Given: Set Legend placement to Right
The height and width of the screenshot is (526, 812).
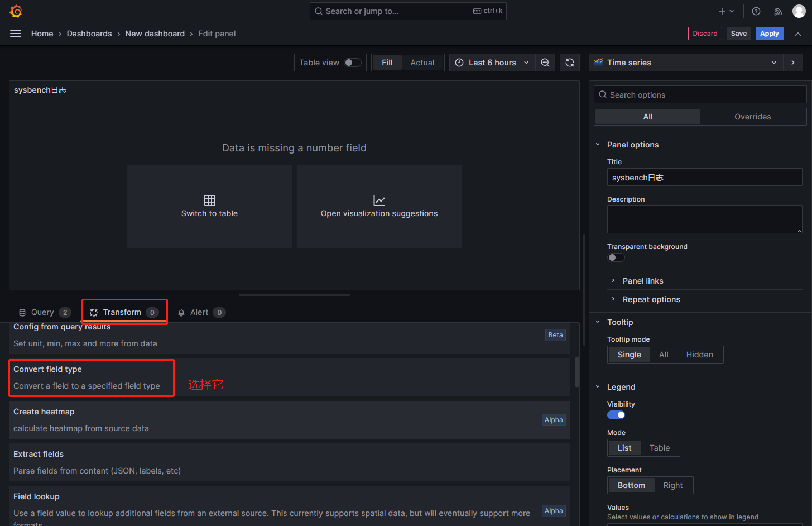Looking at the screenshot, I should click(x=673, y=485).
